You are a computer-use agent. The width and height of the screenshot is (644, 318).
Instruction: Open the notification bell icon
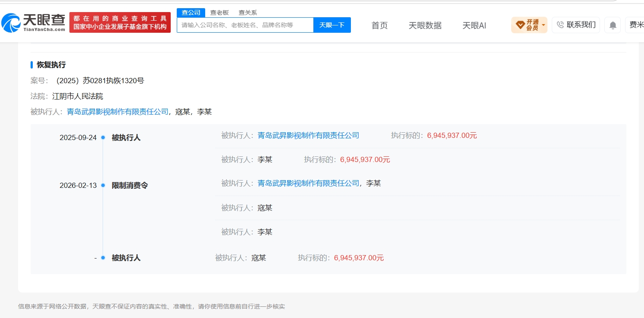[613, 25]
